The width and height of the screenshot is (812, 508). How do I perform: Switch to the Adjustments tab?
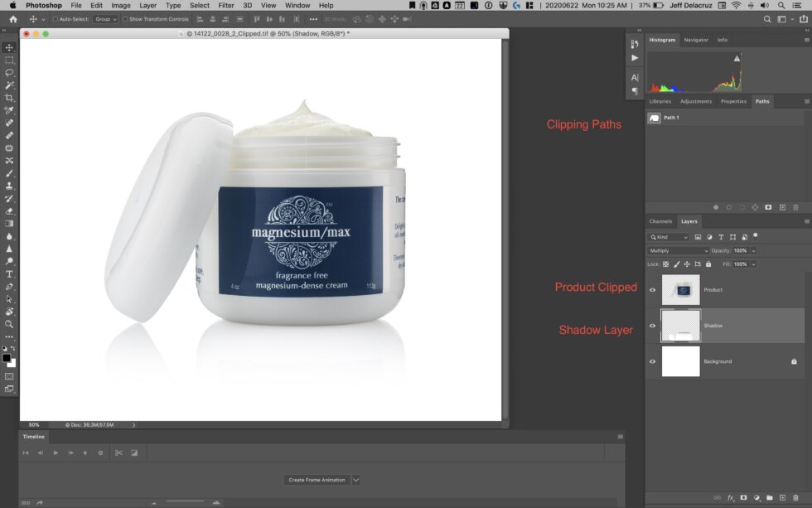(x=696, y=101)
